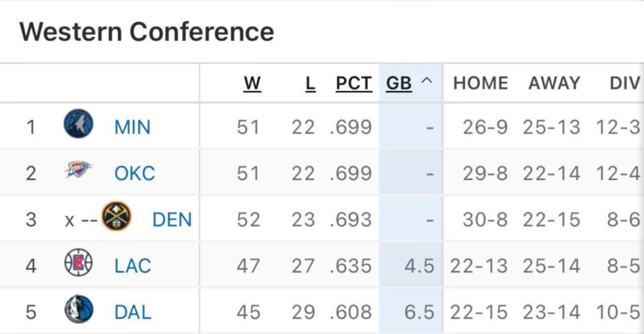Click the AWAY column header
This screenshot has width=644, height=334.
click(554, 83)
